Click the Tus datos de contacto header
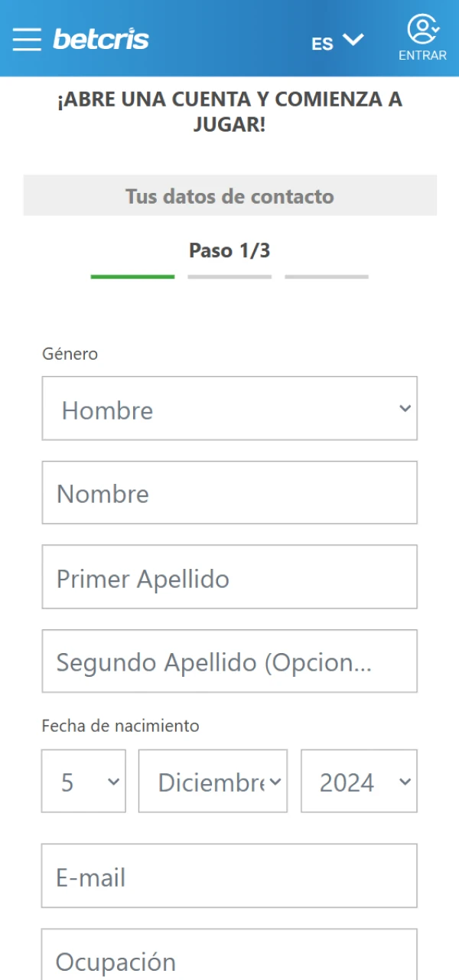Viewport: 459px width, 980px height. tap(229, 196)
